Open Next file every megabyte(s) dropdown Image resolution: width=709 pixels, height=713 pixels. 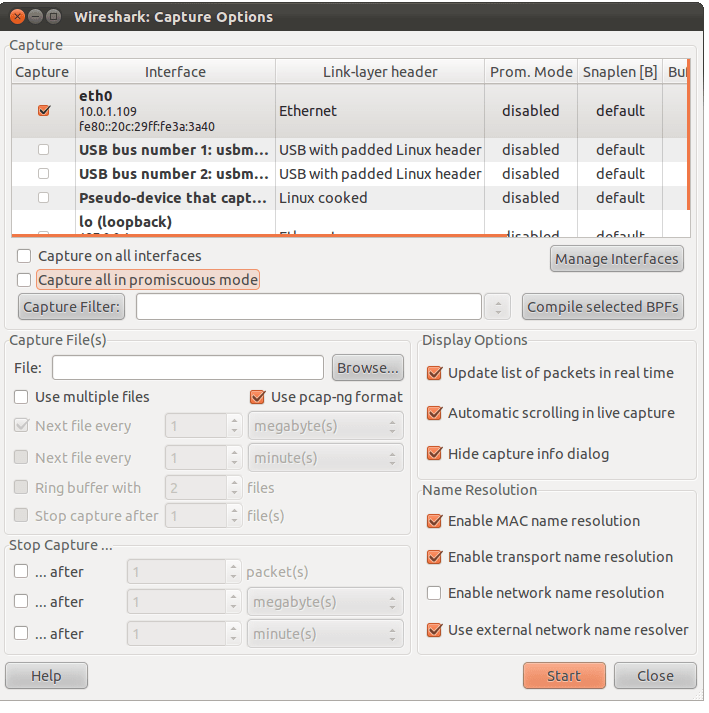point(326,426)
